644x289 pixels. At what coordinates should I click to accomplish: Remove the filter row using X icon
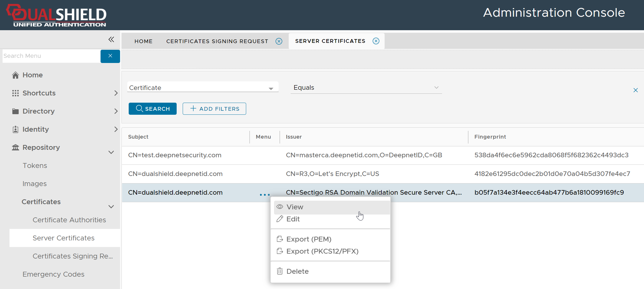[635, 90]
